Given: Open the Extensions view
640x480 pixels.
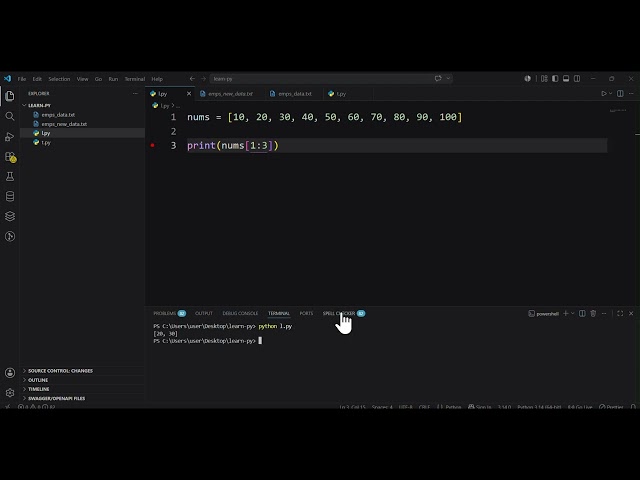Looking at the screenshot, I should pyautogui.click(x=10, y=157).
